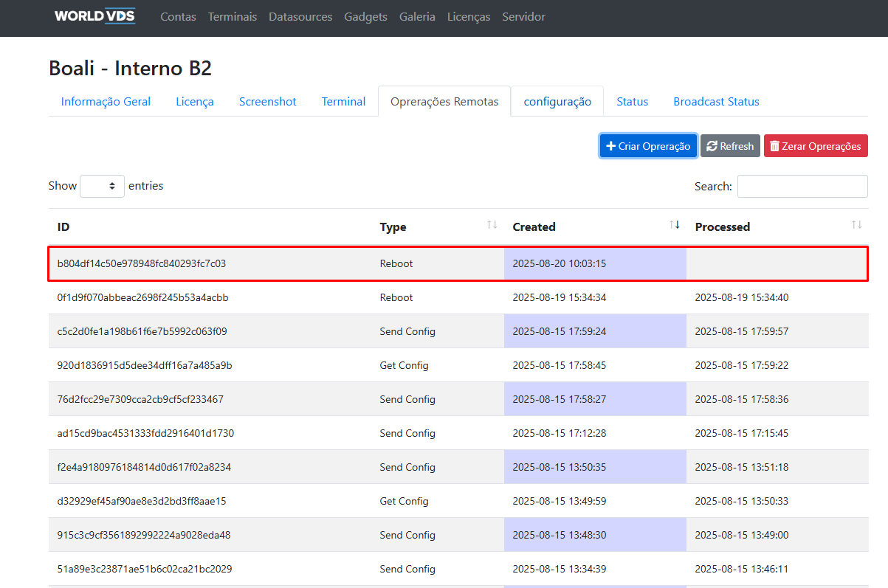
Task: Select ID 915c3c9cf3561892992224a9028eda48
Action: click(x=143, y=535)
